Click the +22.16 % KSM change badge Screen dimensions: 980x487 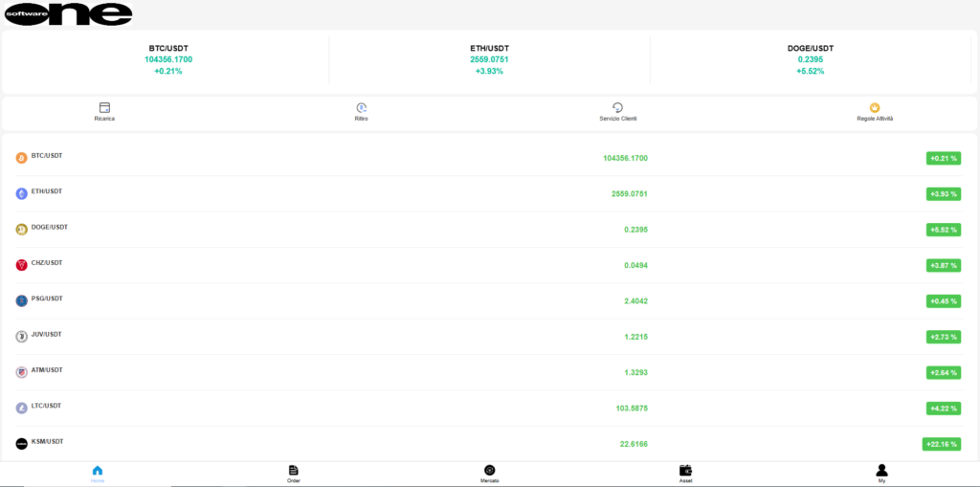point(942,444)
